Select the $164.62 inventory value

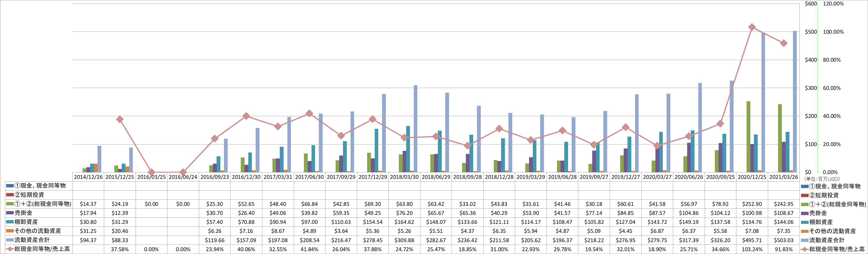[x=404, y=222]
